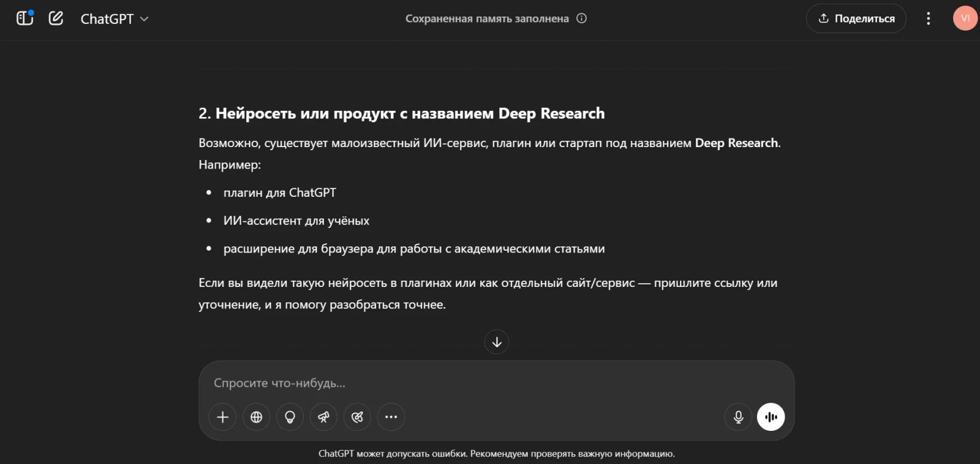Start a new chat with pencil icon
980x464 pixels.
[56, 18]
